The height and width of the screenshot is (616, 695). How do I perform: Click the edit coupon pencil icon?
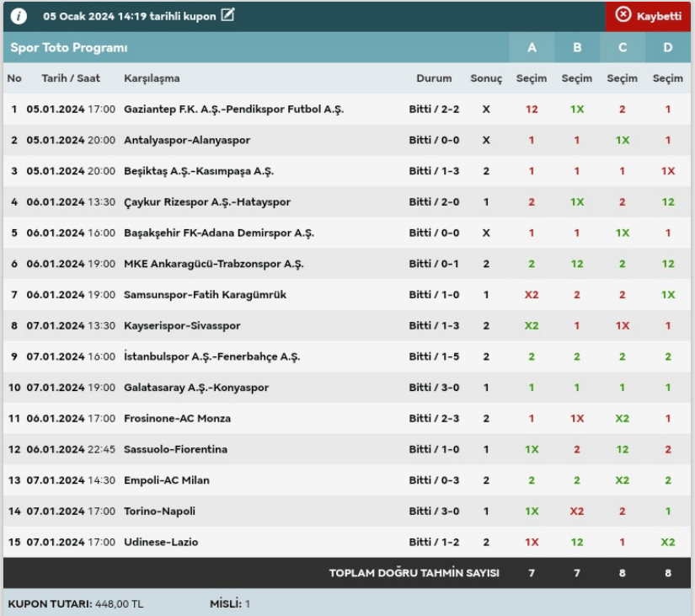pyautogui.click(x=227, y=15)
